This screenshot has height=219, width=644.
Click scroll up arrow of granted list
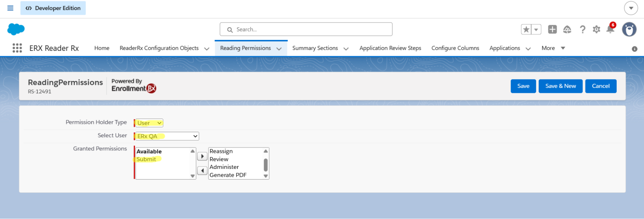click(266, 151)
